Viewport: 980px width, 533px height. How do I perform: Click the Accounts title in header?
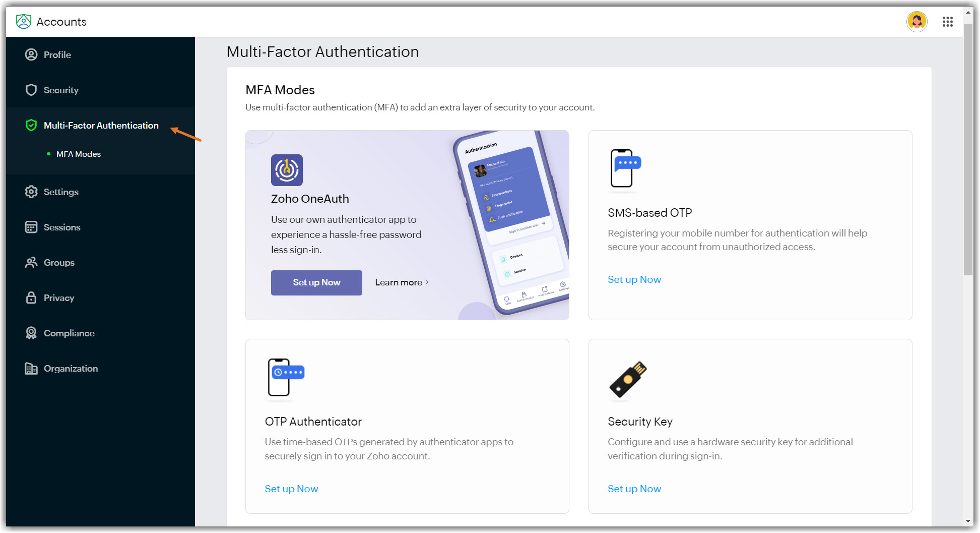[61, 22]
